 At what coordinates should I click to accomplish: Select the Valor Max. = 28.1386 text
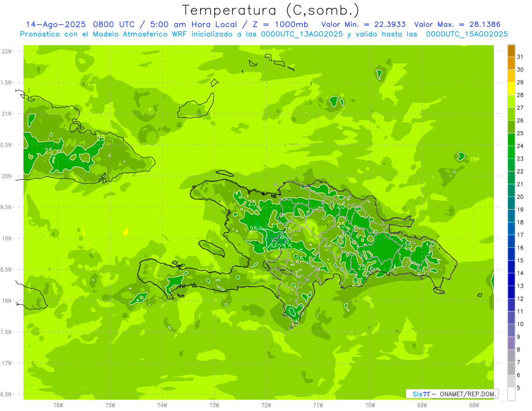point(457,24)
